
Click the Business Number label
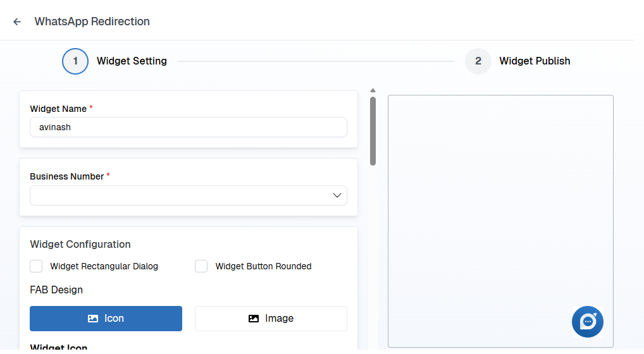coord(67,176)
